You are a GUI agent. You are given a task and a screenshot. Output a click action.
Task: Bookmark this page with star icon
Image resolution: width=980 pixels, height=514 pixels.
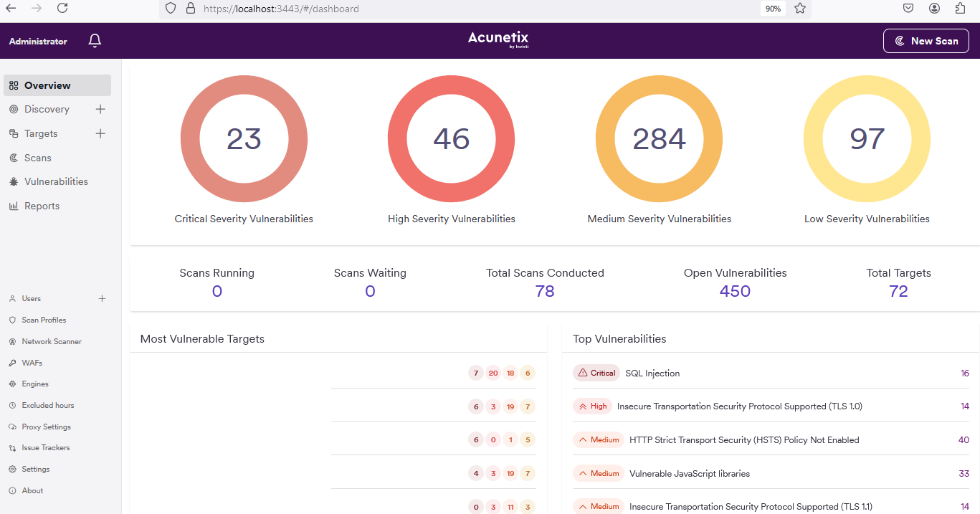click(800, 9)
